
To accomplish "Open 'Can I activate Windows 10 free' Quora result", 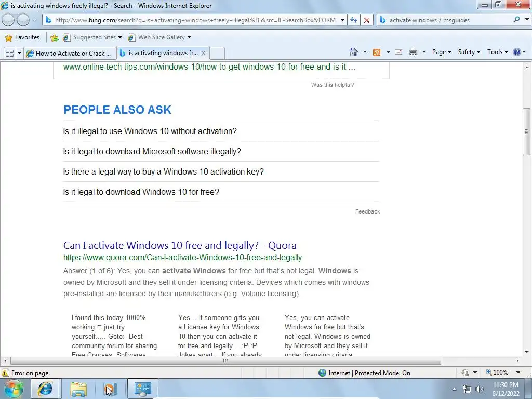I will 180,245.
